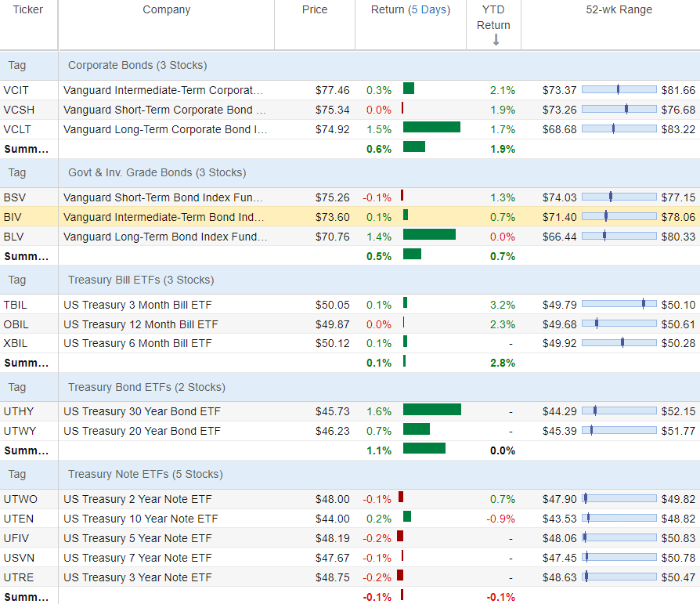Click the Treasury Bill ETFs summary 2.8% value

point(503,363)
